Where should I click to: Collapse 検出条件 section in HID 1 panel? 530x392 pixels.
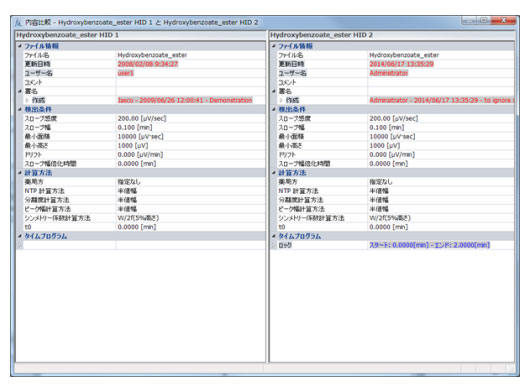[x=20, y=109]
